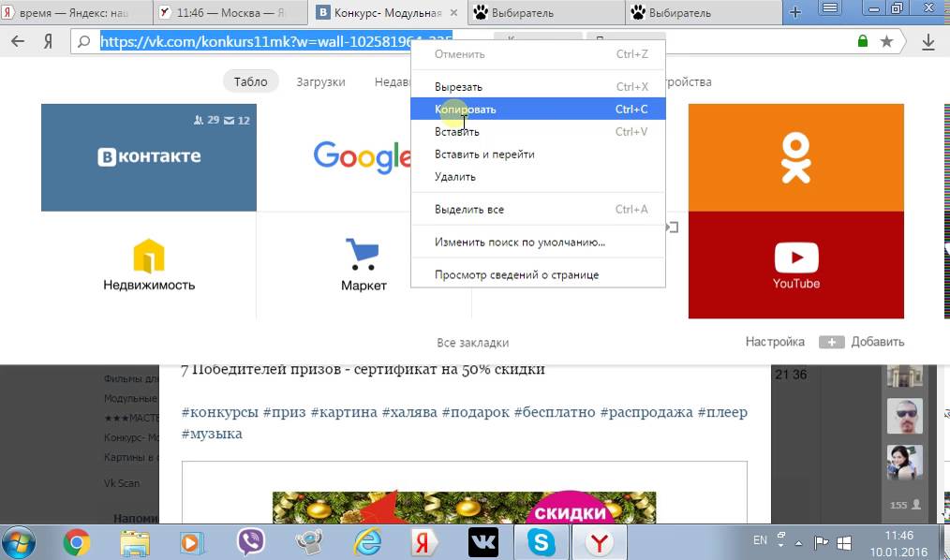The height and width of the screenshot is (560, 950).
Task: Click the magnifier icon in address bar
Action: coord(84,41)
